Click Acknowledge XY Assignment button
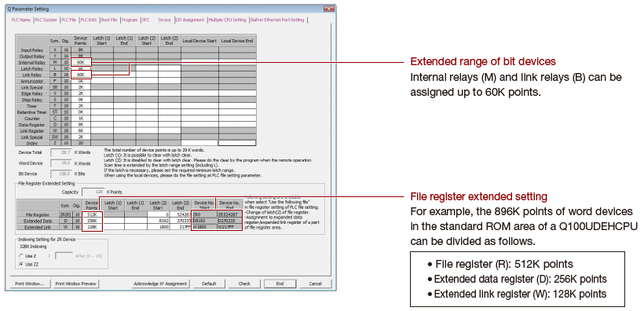The width and height of the screenshot is (644, 311). 160,284
